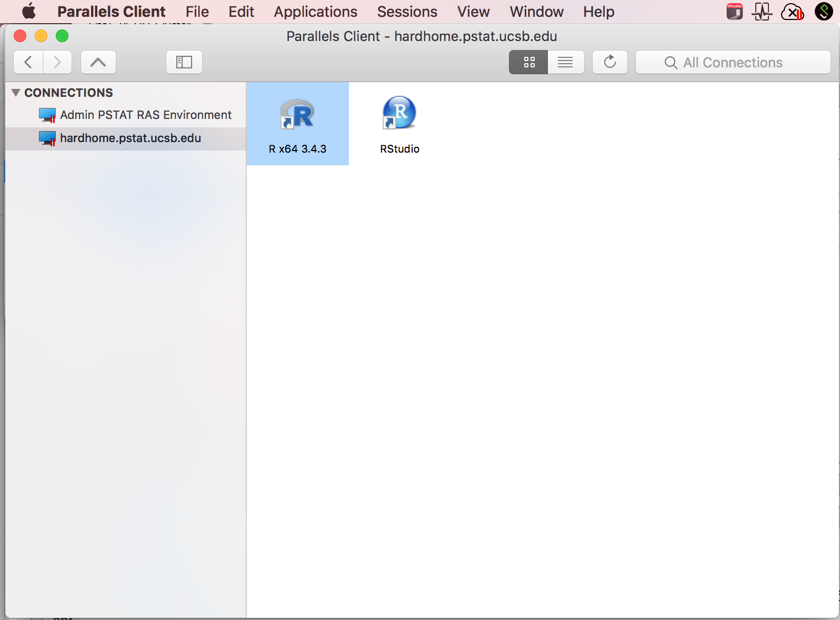Open the Parallels Client menu

pyautogui.click(x=111, y=12)
